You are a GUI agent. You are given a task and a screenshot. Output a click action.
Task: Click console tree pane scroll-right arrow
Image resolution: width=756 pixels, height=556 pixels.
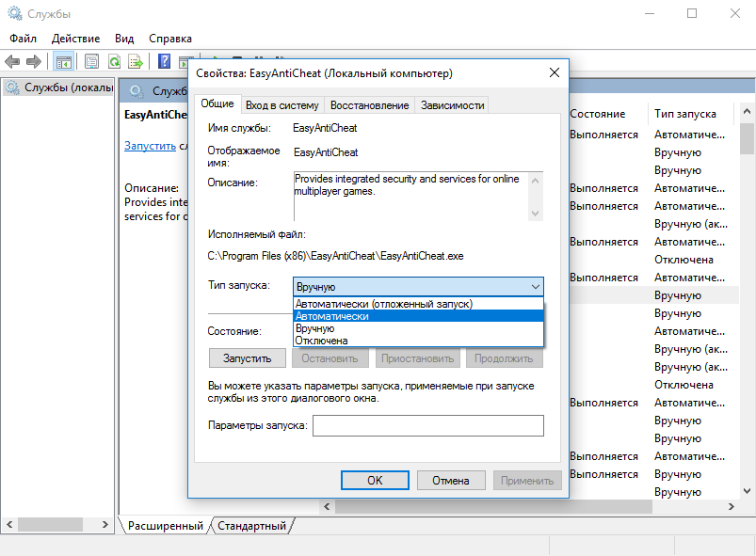105,524
